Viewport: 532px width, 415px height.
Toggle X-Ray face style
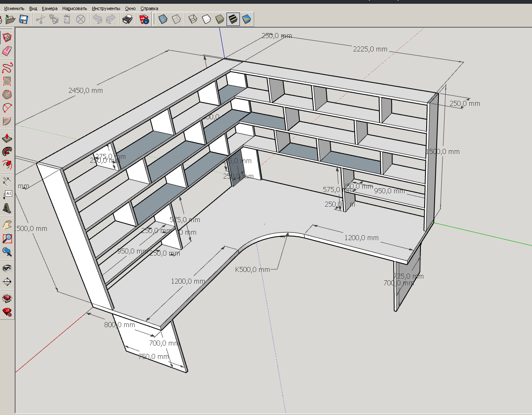(x=163, y=19)
